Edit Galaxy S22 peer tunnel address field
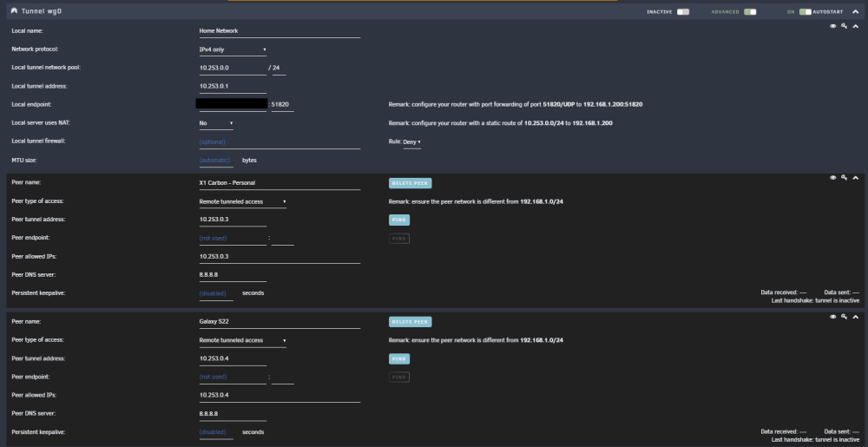The height and width of the screenshot is (447, 868). 233,359
